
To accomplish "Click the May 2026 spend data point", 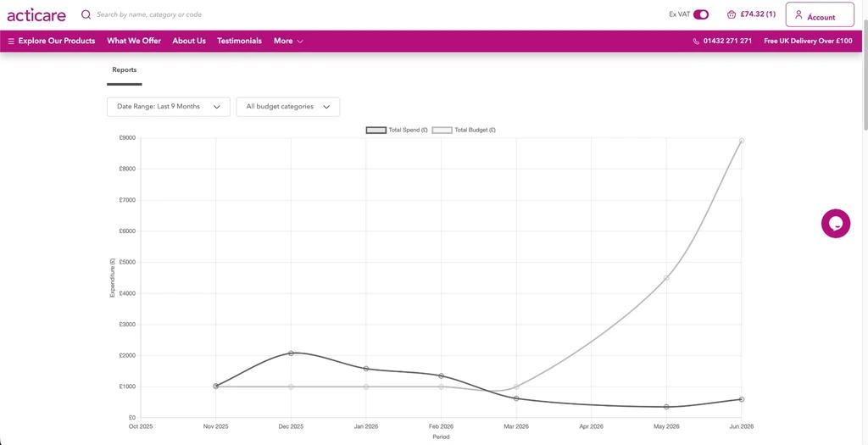I will [666, 407].
